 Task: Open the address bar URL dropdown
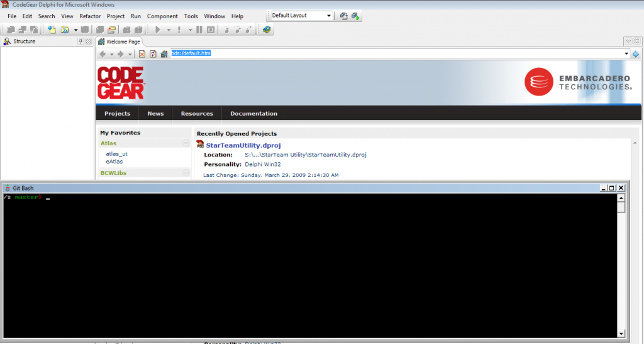[x=626, y=53]
